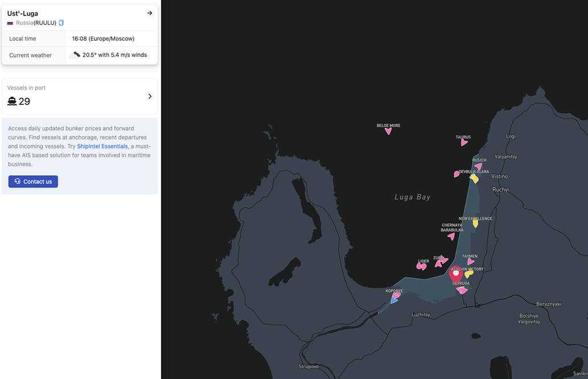Image resolution: width=588 pixels, height=379 pixels.
Task: Click the Contact us button
Action: (x=33, y=182)
